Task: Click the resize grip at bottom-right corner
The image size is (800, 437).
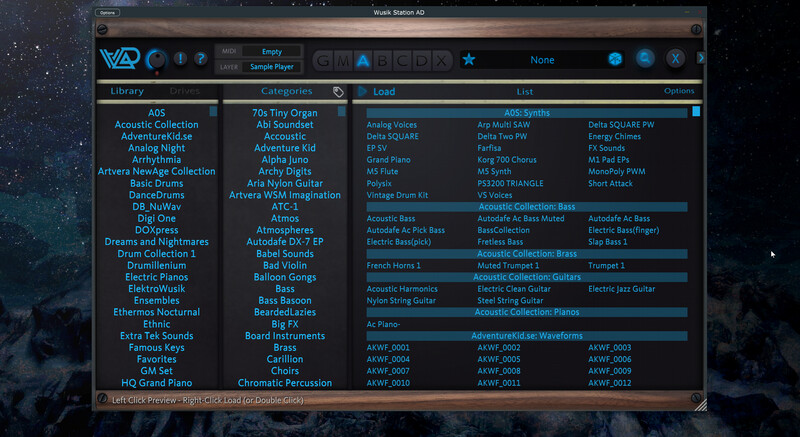Action: (x=701, y=405)
